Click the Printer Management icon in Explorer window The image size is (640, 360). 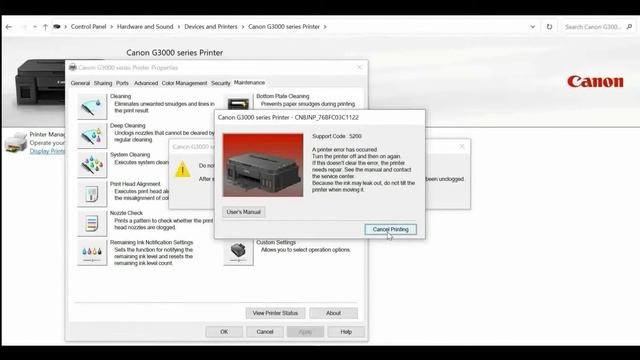(x=16, y=142)
